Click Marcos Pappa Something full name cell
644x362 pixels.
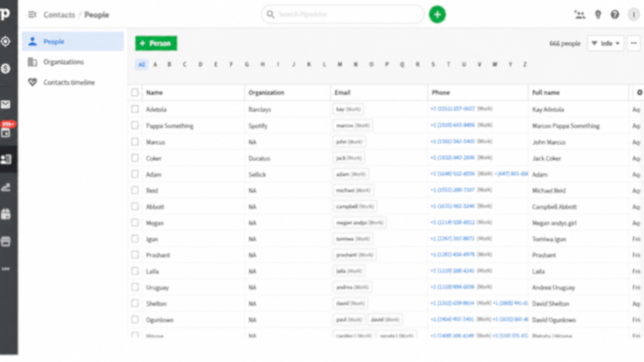point(566,126)
